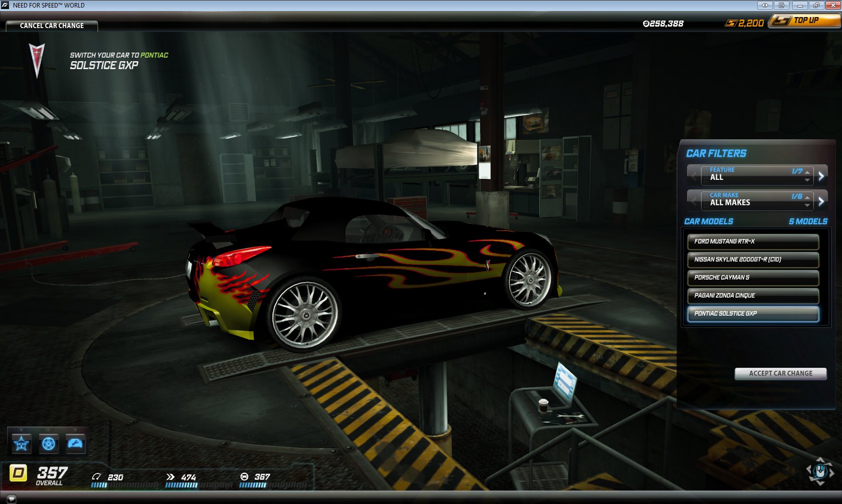Image resolution: width=842 pixels, height=504 pixels.
Task: Click the 357 overall rating
Action: (52, 472)
